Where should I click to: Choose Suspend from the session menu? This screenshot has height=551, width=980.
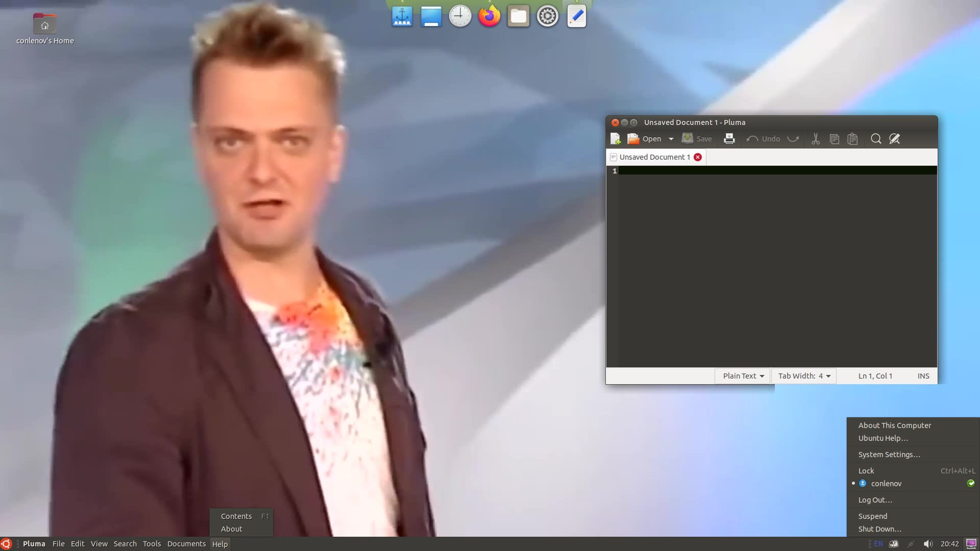pyautogui.click(x=913, y=516)
